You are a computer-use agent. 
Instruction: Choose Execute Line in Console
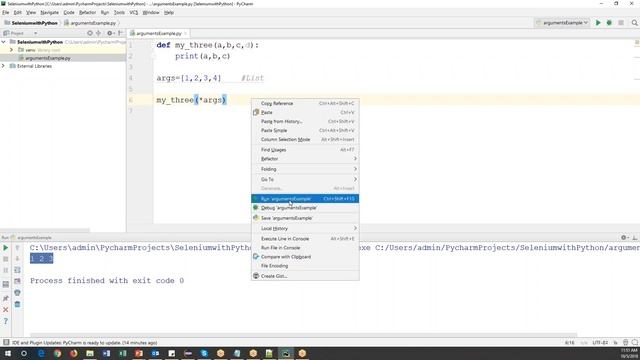tap(305, 239)
